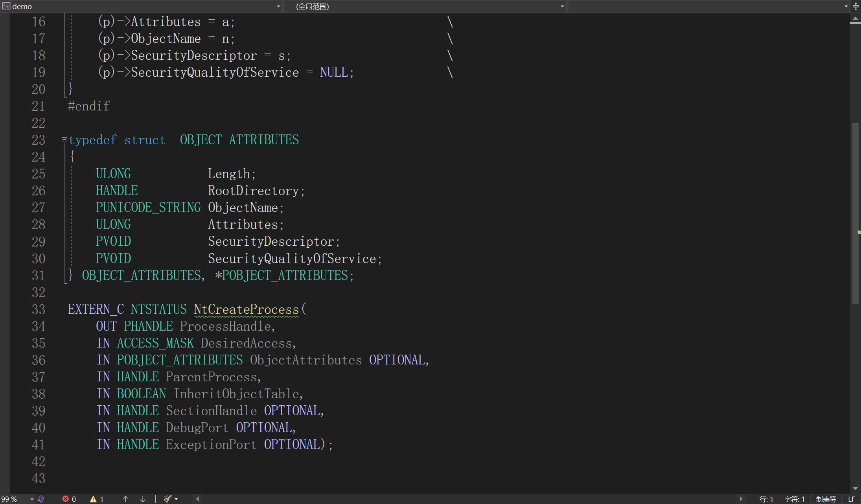Collapse the _OBJECT_ATTRIBUTES struct outline box
Image resolution: width=861 pixels, height=504 pixels.
coord(64,140)
